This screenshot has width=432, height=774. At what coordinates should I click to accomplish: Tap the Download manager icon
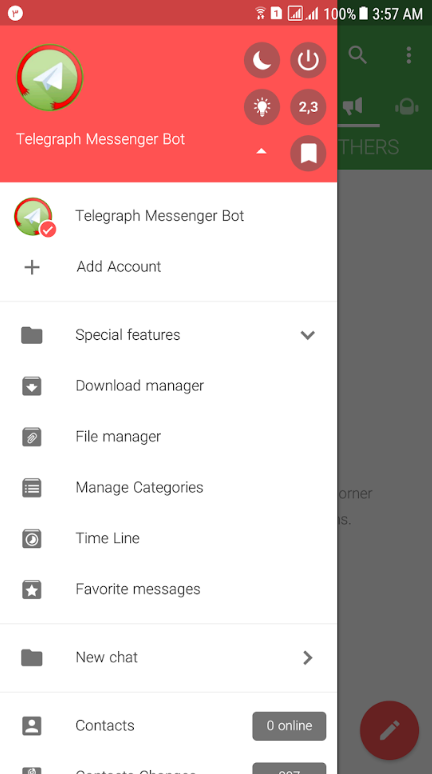32,387
